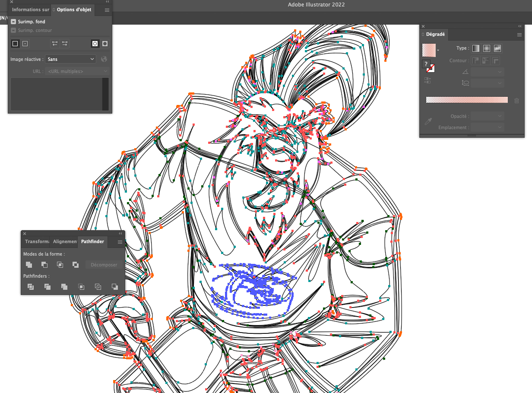Click the scrollbar in Options d'objet text area
The height and width of the screenshot is (393, 532).
(x=105, y=94)
